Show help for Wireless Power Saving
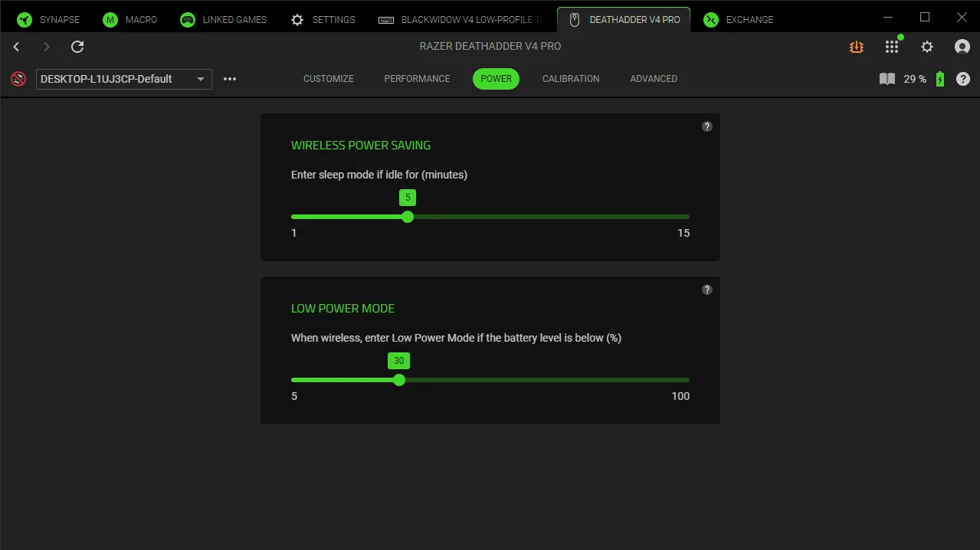 point(707,126)
